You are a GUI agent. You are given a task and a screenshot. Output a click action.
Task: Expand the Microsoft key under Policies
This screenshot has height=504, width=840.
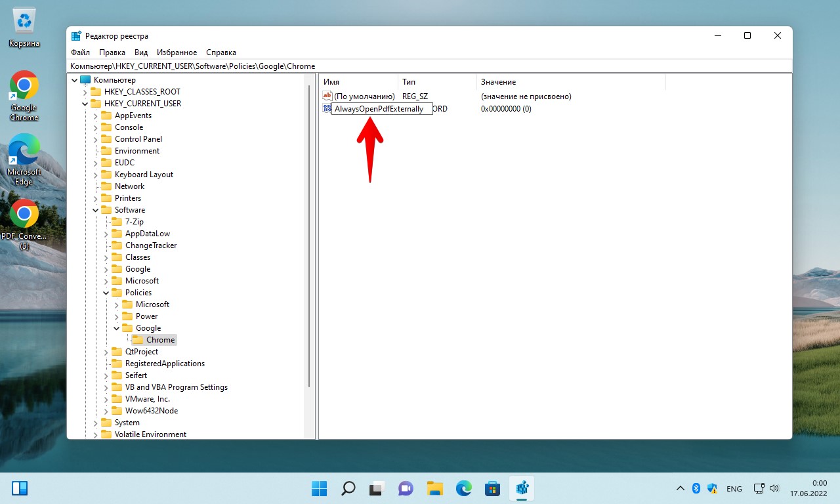click(116, 304)
